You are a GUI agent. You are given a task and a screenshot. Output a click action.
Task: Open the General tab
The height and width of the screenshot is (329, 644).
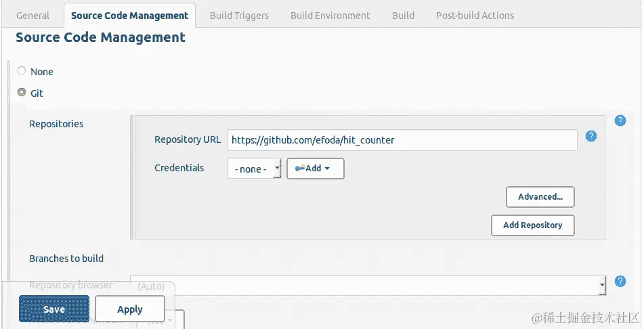pyautogui.click(x=33, y=16)
